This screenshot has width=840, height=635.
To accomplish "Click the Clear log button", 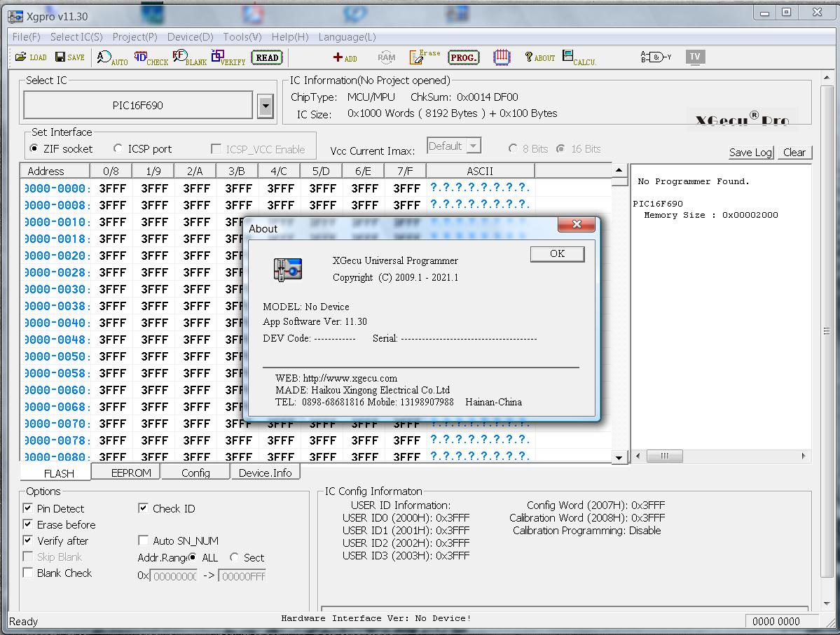I will [x=794, y=152].
